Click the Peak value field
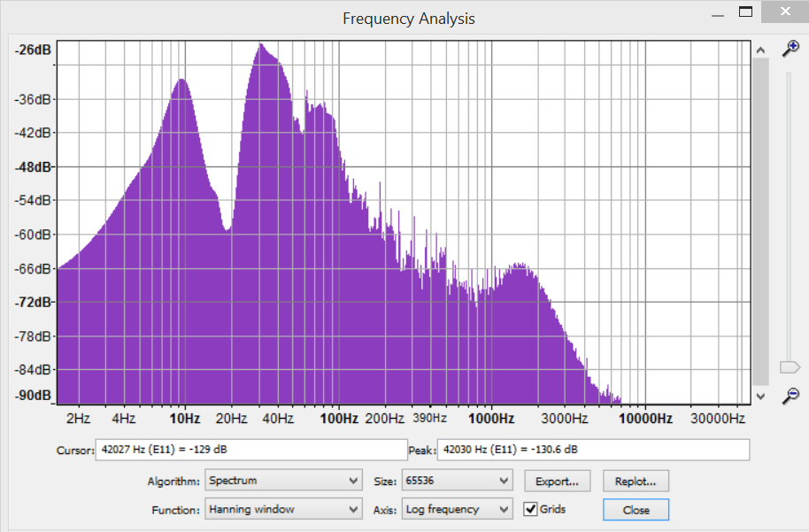Screen dimensions: 809x532 coord(593,450)
